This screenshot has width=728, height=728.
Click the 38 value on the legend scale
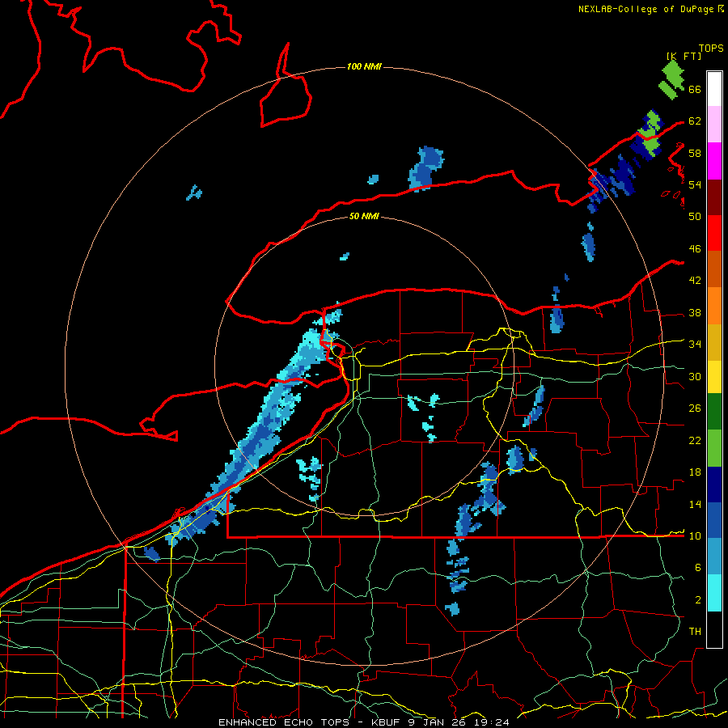point(695,313)
